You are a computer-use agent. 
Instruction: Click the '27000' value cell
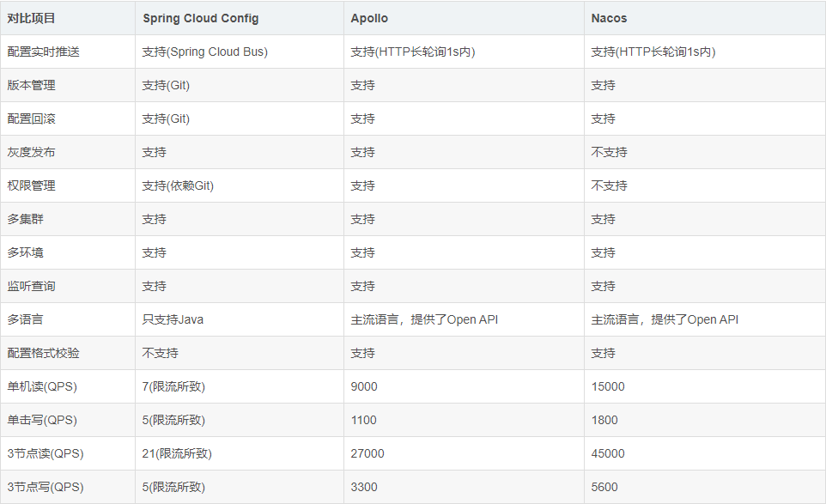point(367,453)
